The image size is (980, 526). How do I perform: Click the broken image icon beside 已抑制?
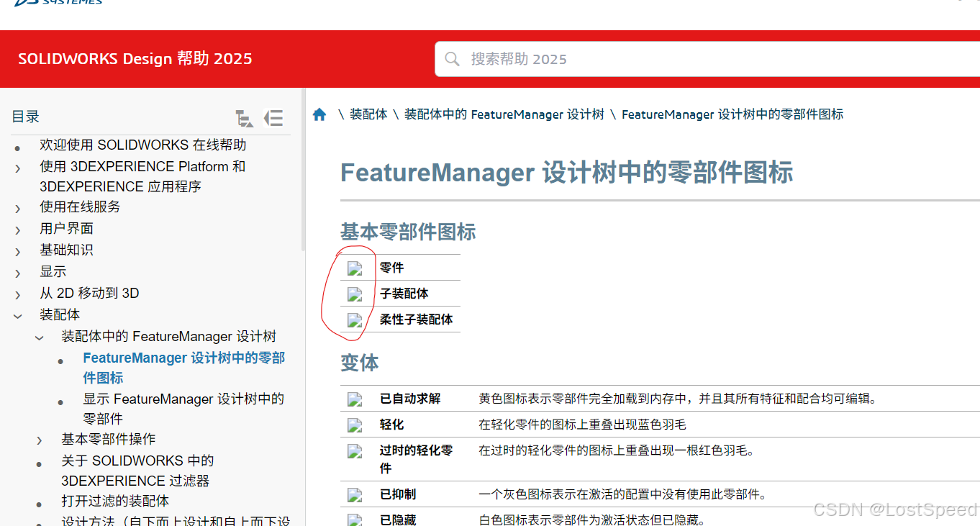(x=355, y=495)
